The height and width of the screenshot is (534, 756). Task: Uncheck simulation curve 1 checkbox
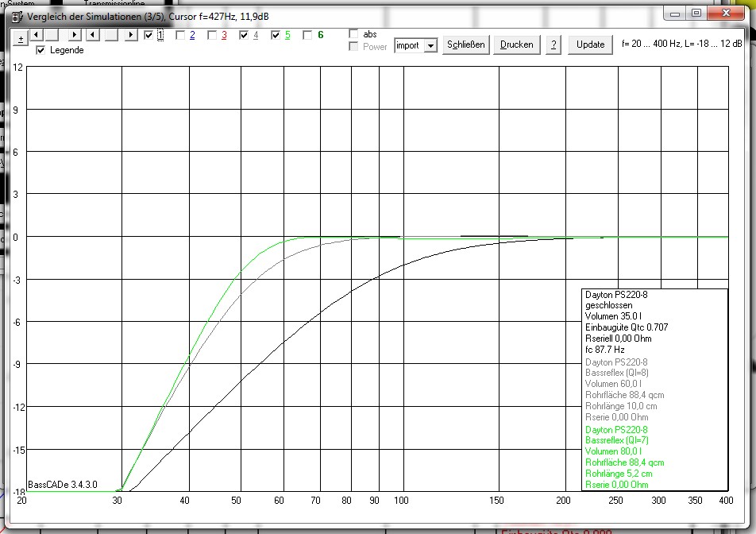pyautogui.click(x=148, y=35)
